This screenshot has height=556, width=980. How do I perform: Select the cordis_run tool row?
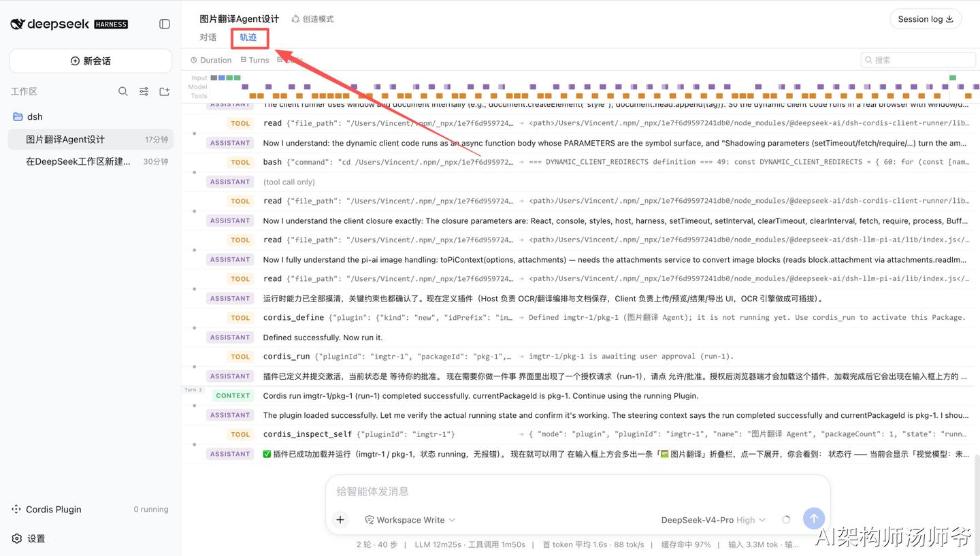coord(578,357)
